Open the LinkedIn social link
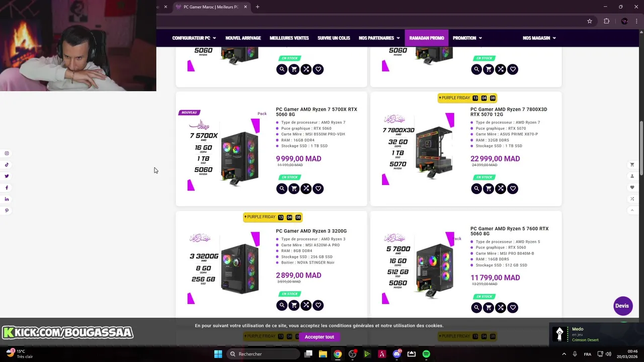This screenshot has height=362, width=644. [7, 199]
